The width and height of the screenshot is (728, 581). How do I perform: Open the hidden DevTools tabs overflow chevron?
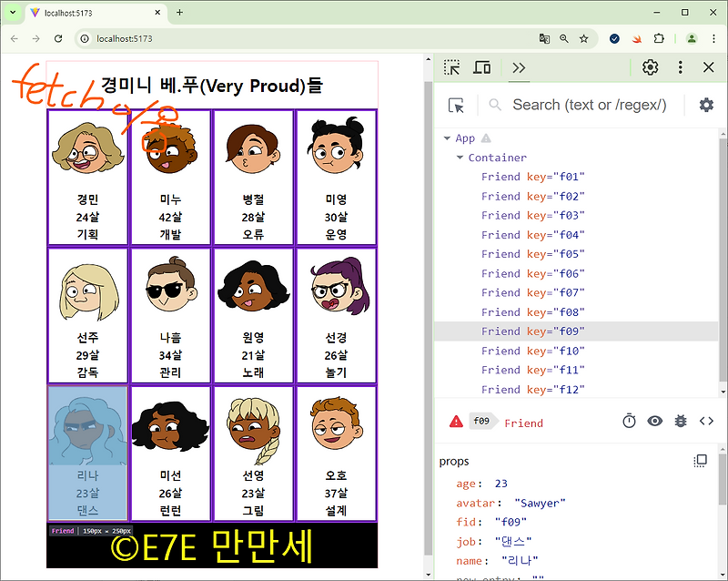point(519,67)
